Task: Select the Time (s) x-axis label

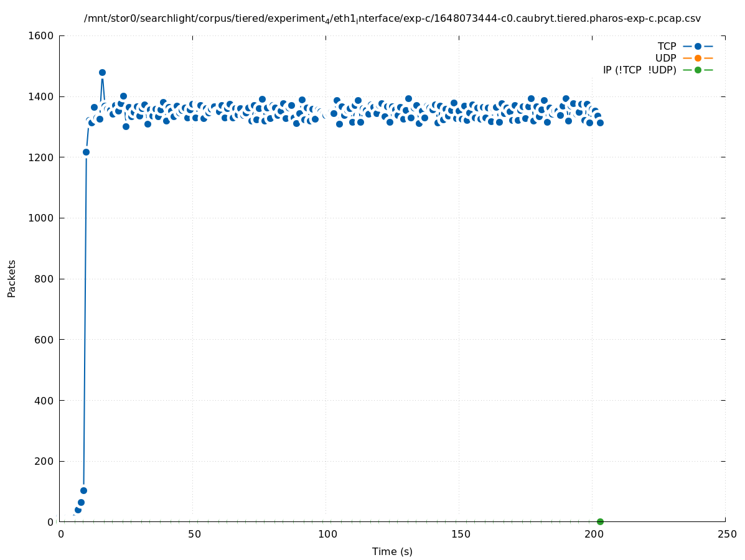Action: (392, 551)
